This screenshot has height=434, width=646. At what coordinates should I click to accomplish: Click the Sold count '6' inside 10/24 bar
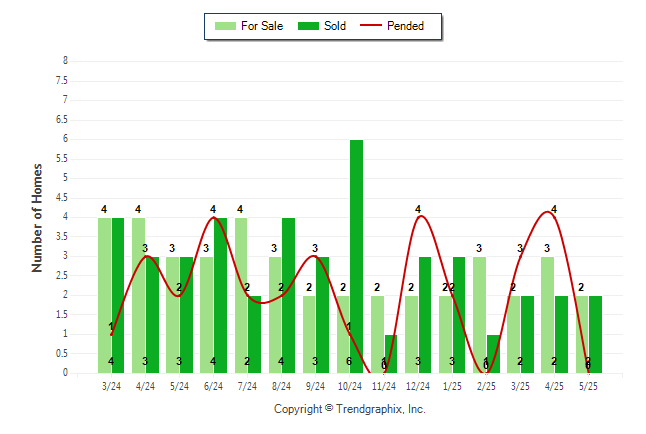tap(349, 361)
